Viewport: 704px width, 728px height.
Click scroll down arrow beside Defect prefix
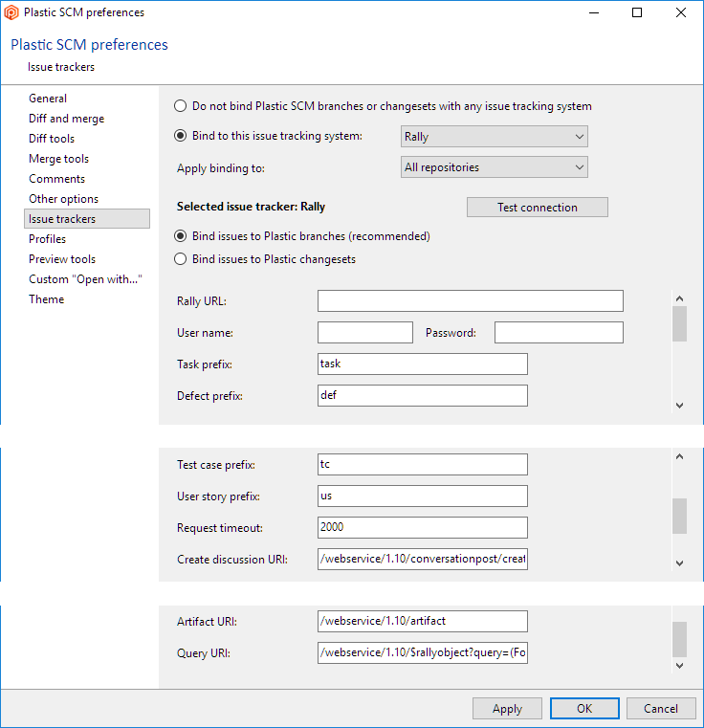[x=679, y=406]
